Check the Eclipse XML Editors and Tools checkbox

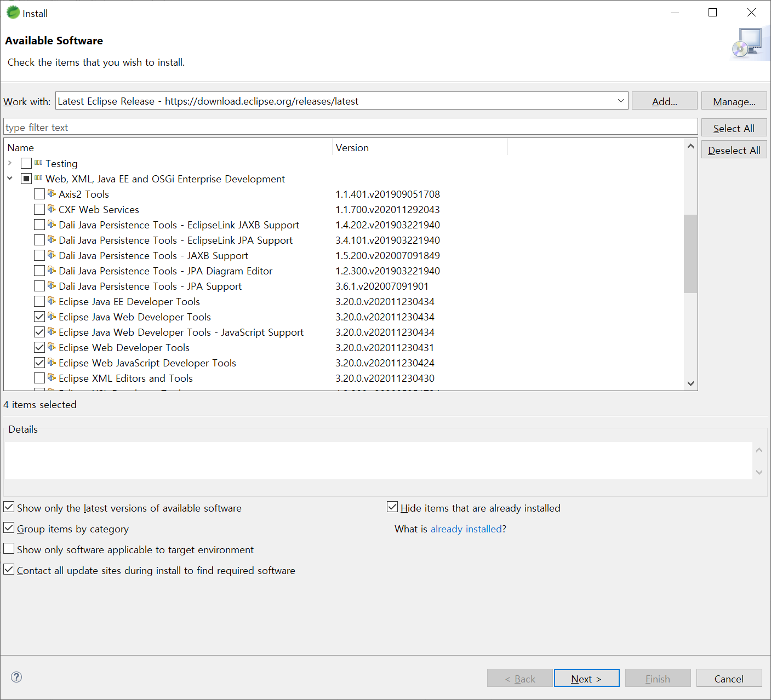pyautogui.click(x=39, y=378)
